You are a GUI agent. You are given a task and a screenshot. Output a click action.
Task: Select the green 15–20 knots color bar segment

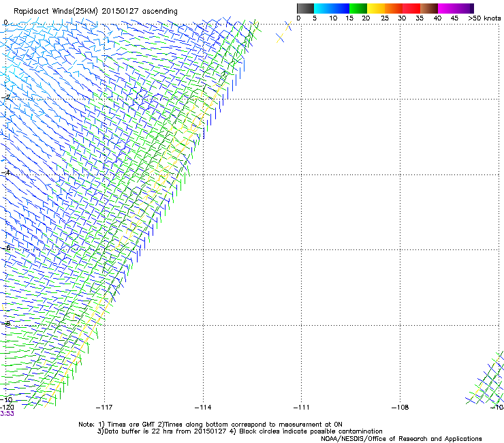point(358,8)
